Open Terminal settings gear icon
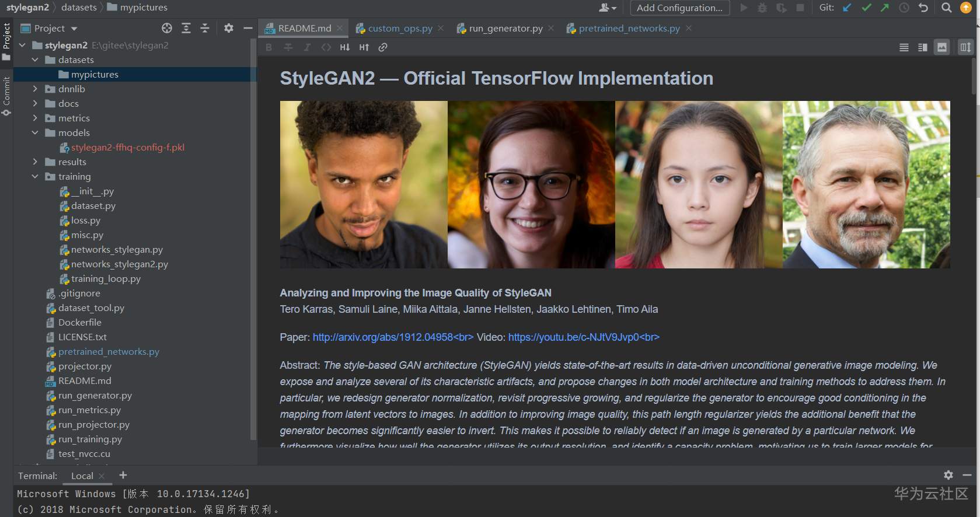This screenshot has width=980, height=517. 948,475
